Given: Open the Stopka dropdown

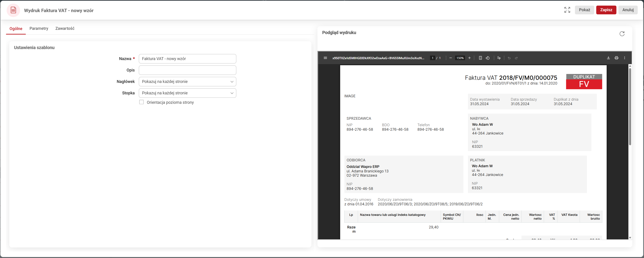Looking at the screenshot, I should (187, 93).
